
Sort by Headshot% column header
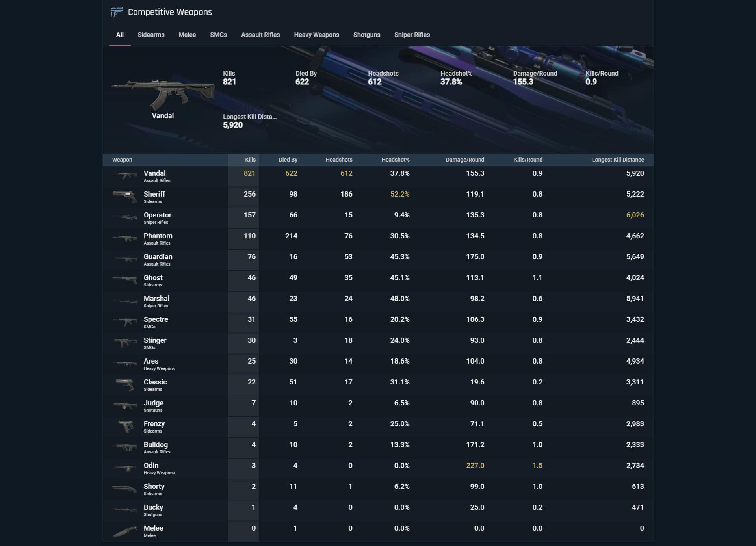[x=396, y=160]
